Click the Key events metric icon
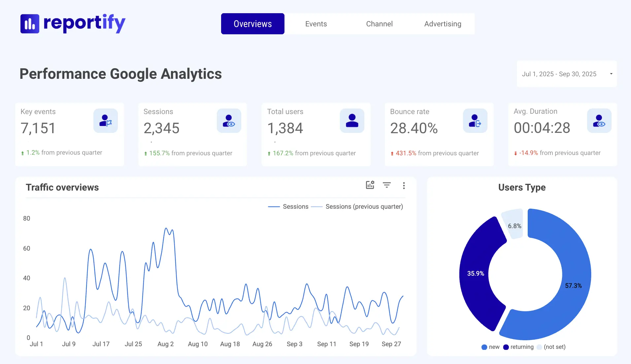 point(105,121)
